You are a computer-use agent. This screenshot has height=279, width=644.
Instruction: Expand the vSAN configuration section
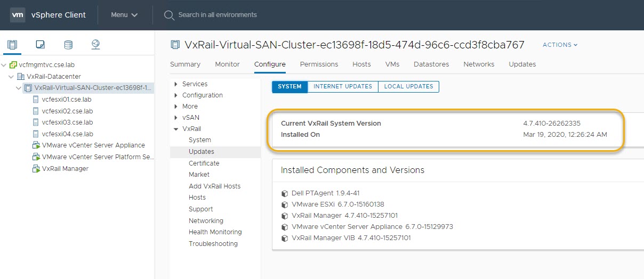coord(176,118)
